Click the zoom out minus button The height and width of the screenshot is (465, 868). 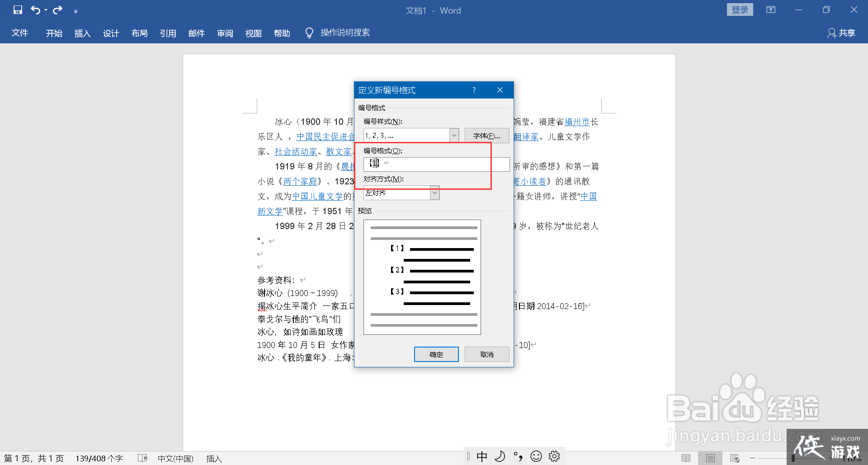coord(752,458)
